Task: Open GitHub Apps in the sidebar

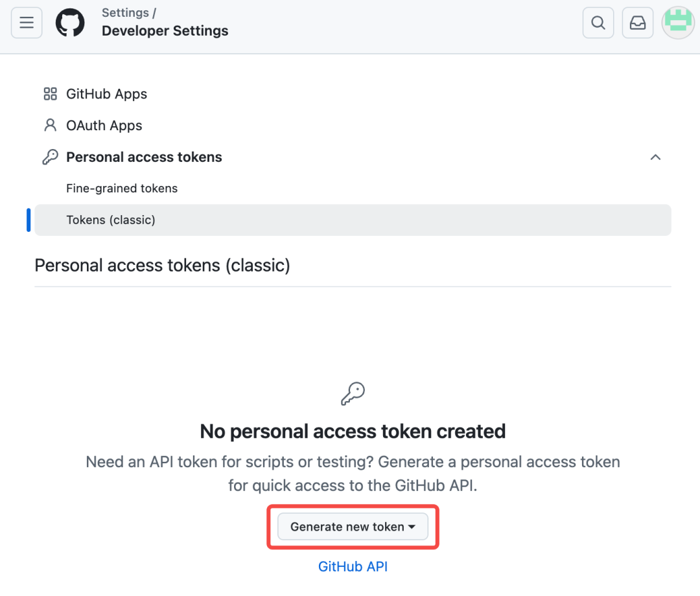Action: tap(106, 94)
